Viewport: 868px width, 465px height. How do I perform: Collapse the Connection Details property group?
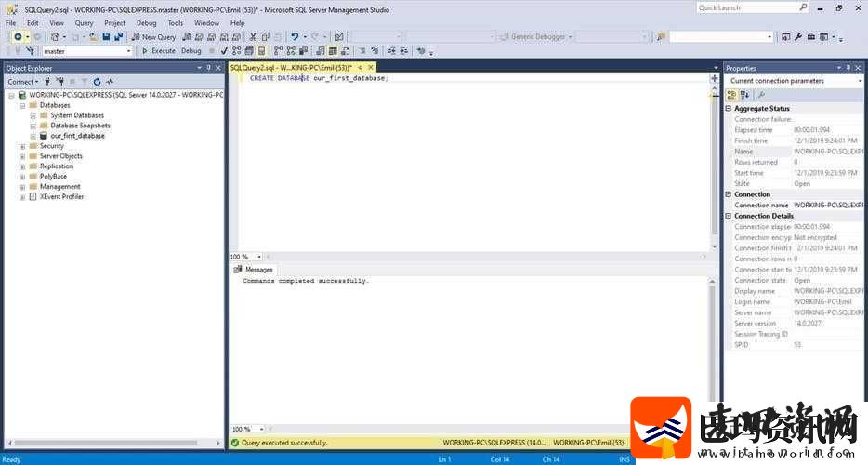point(729,216)
